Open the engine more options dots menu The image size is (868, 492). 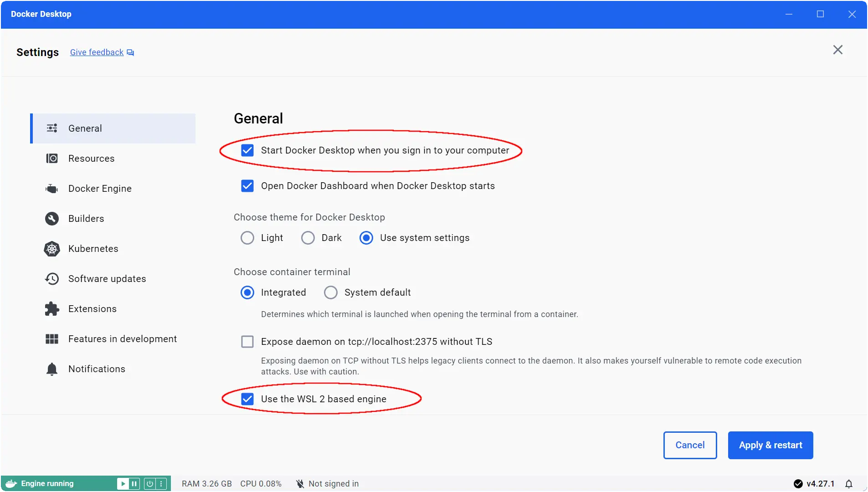(161, 483)
